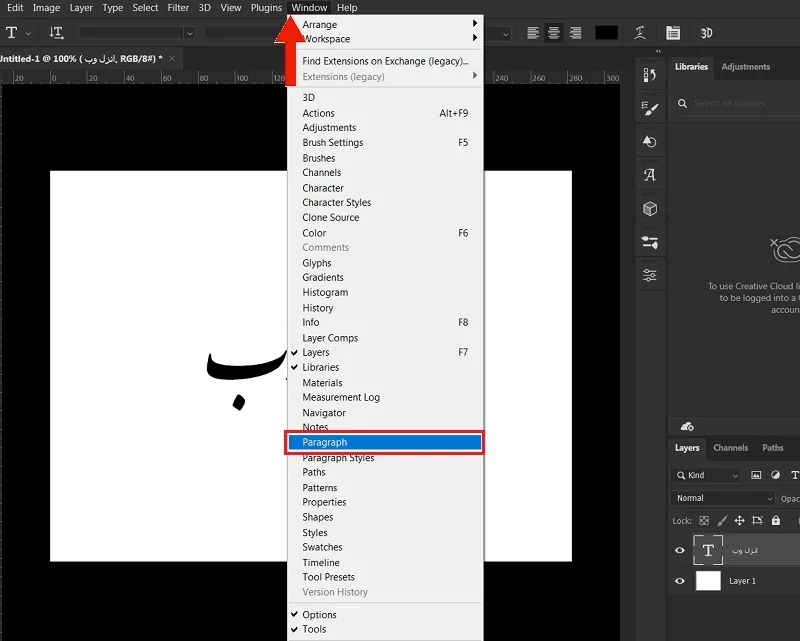Click the warp text icon
Screen dimensions: 800x641
tap(640, 33)
